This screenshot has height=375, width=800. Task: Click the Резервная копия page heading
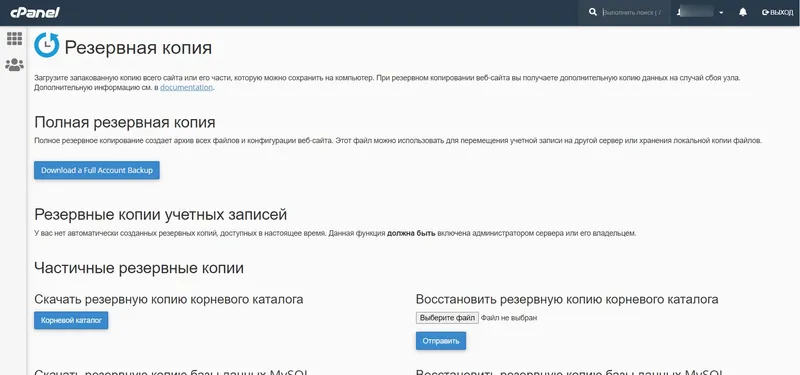click(x=138, y=48)
